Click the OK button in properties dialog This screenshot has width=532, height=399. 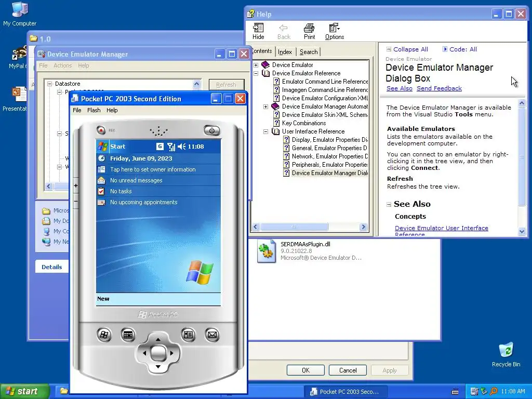coord(305,370)
